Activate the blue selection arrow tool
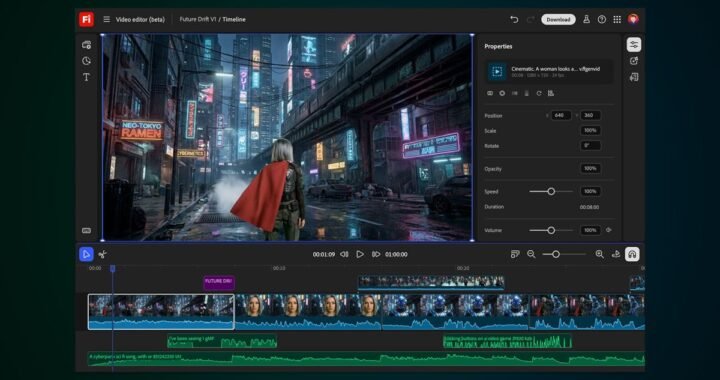Viewport: 720px width, 380px height. tap(86, 254)
